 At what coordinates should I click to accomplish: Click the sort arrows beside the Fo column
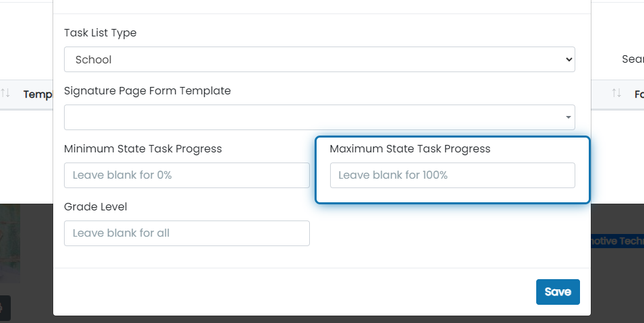click(616, 93)
